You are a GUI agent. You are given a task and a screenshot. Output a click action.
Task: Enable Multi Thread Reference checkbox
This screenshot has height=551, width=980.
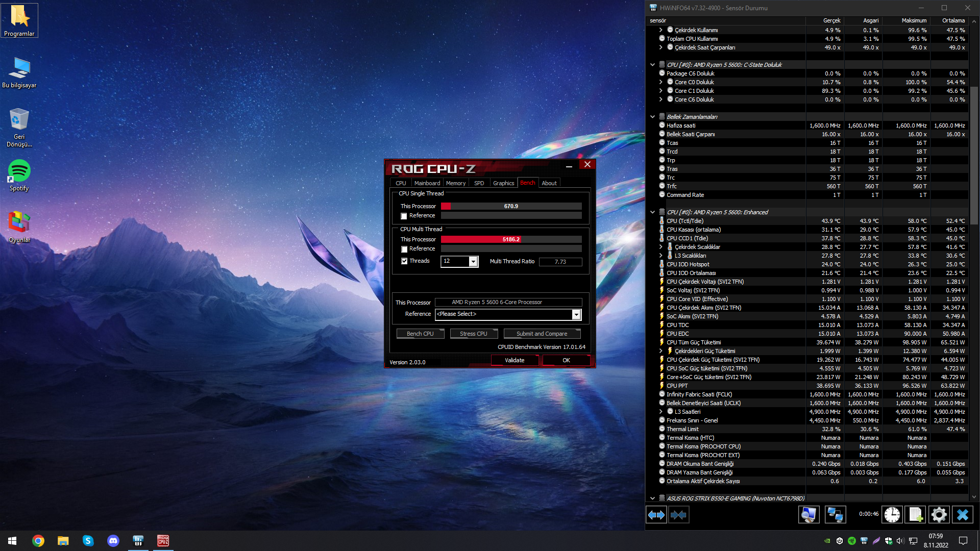(404, 249)
